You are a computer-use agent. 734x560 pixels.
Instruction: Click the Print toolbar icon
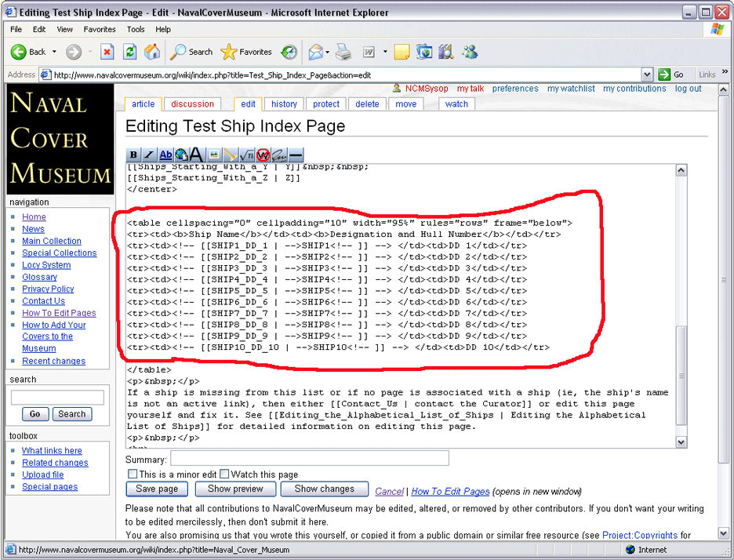pyautogui.click(x=343, y=52)
